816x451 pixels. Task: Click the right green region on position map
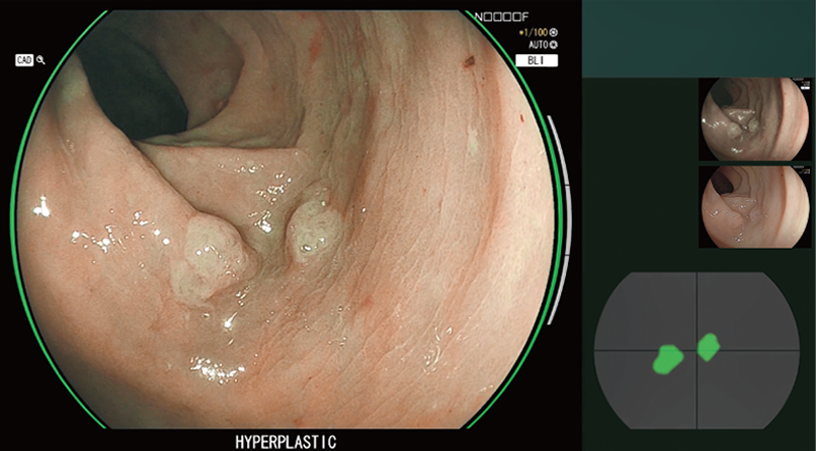pos(709,347)
